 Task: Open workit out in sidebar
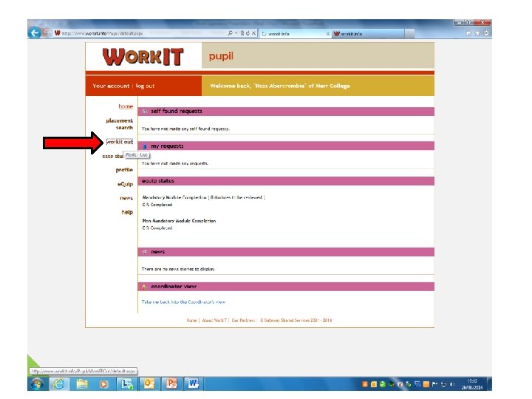[x=120, y=142]
